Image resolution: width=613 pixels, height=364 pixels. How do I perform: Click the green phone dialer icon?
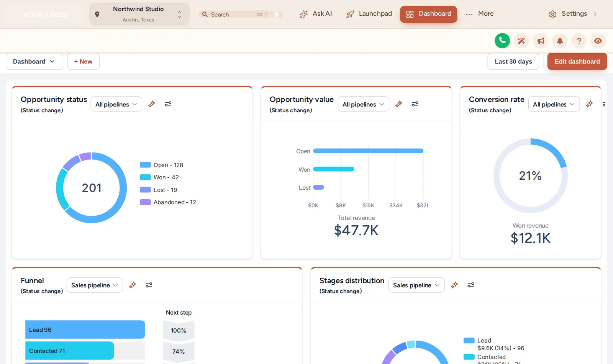tap(502, 41)
